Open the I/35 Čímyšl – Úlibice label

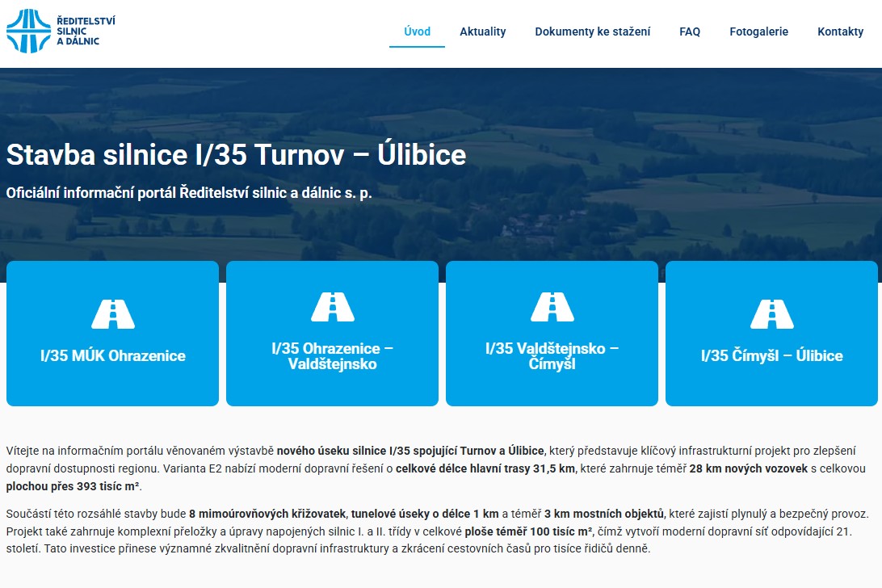coord(772,356)
